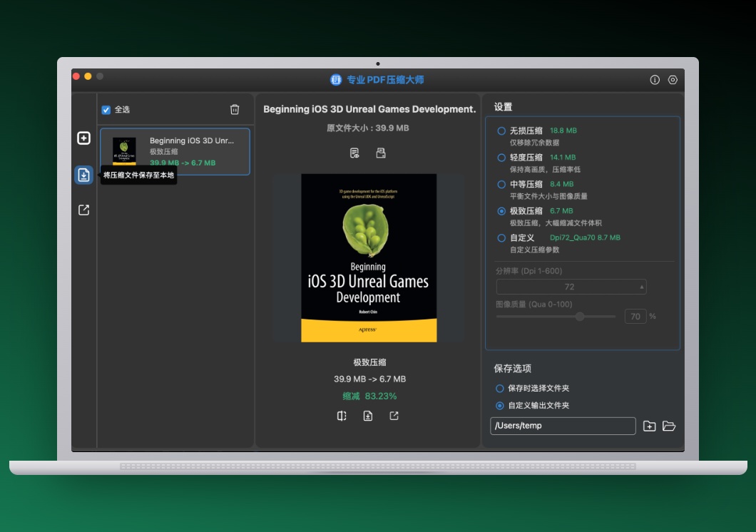Select the 中等压缩 medium compression option
The image size is (756, 532).
(501, 184)
